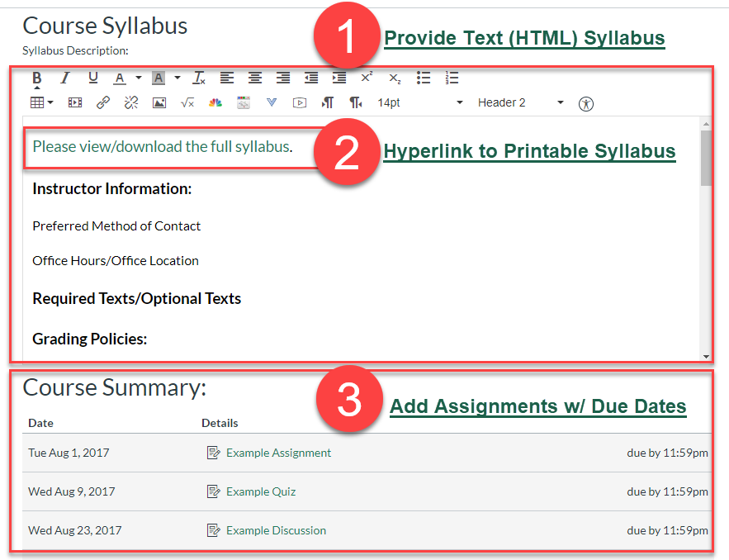Open the accessibility checker
Screen dimensions: 729x560
[x=586, y=103]
